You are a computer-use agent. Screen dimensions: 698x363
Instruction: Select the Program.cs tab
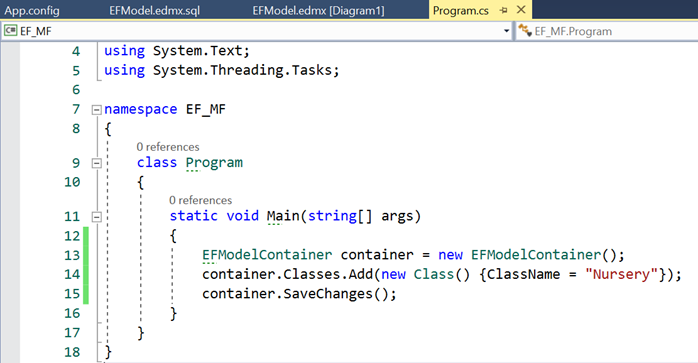[x=461, y=10]
